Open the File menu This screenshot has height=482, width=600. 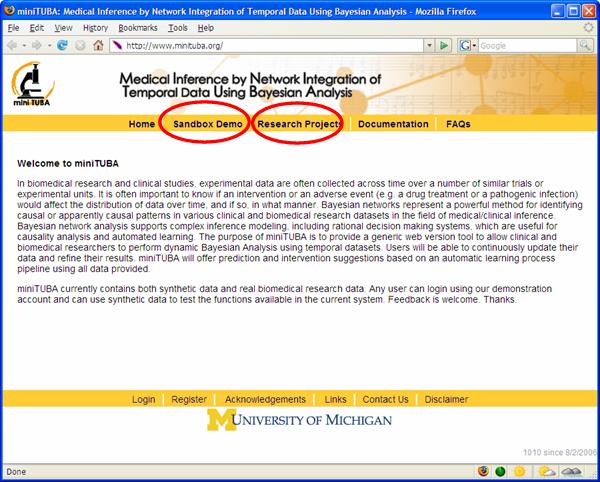13,28
